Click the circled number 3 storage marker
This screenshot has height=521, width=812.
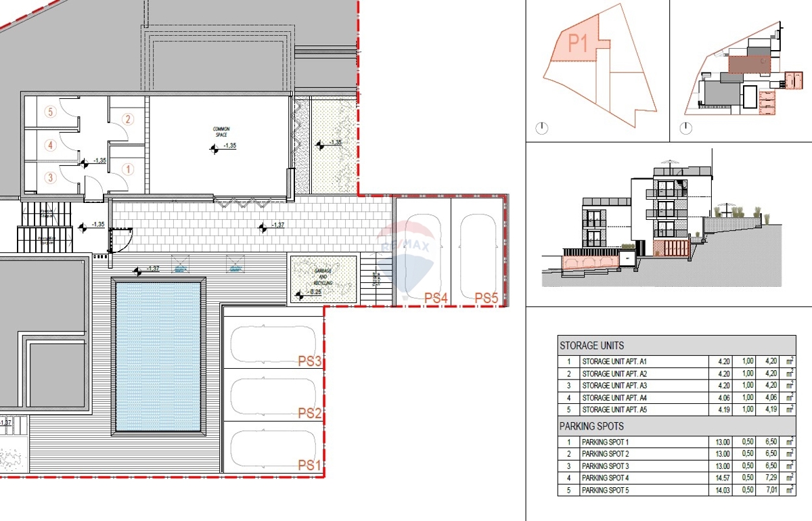[49, 178]
